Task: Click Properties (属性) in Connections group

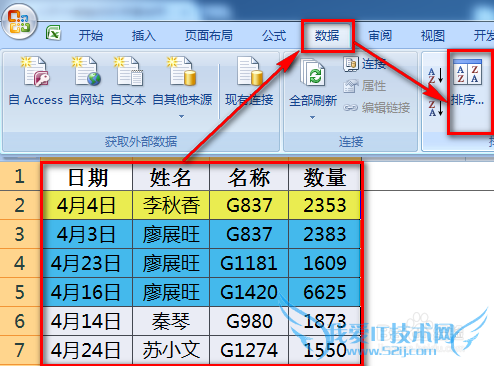Action: click(x=365, y=86)
